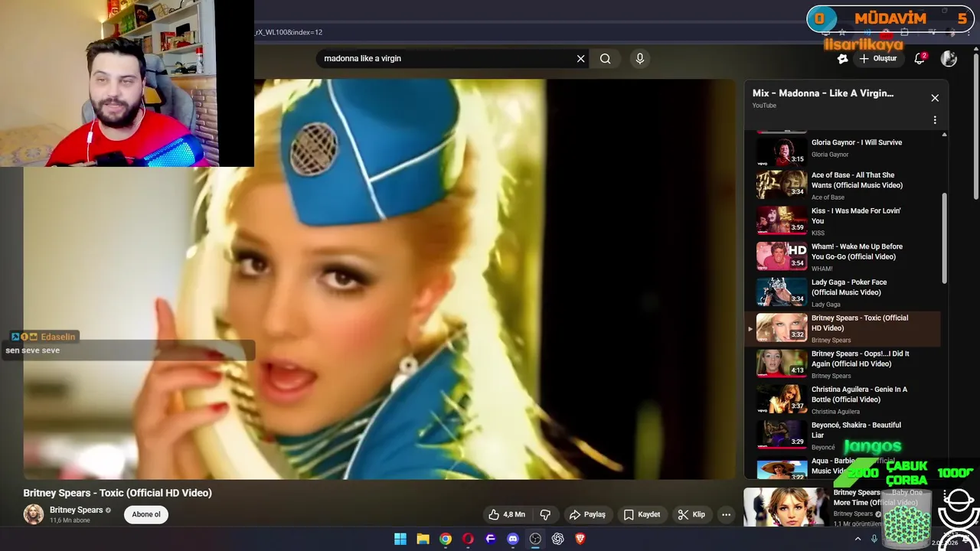Run search with the magnifier button
The image size is (980, 551).
coord(606,59)
